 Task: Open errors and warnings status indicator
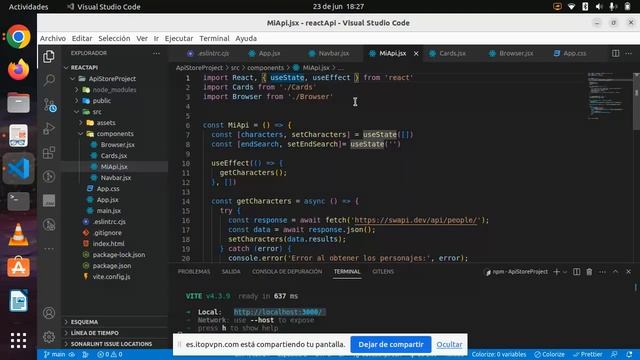[x=109, y=354]
